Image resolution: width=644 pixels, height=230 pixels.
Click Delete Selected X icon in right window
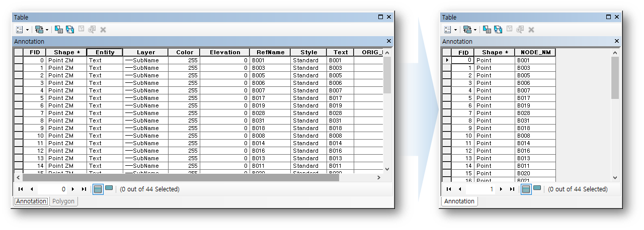coord(531,30)
